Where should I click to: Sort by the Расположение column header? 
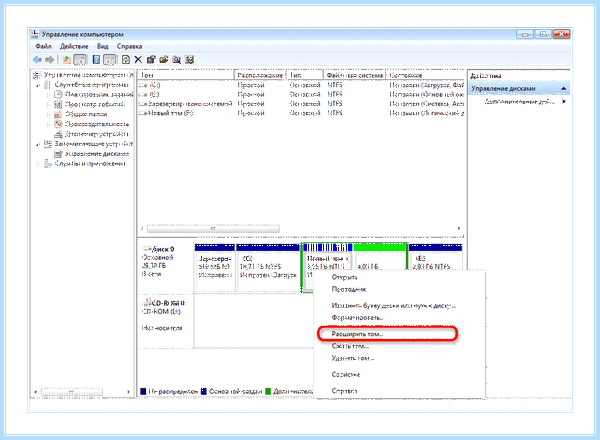click(260, 75)
